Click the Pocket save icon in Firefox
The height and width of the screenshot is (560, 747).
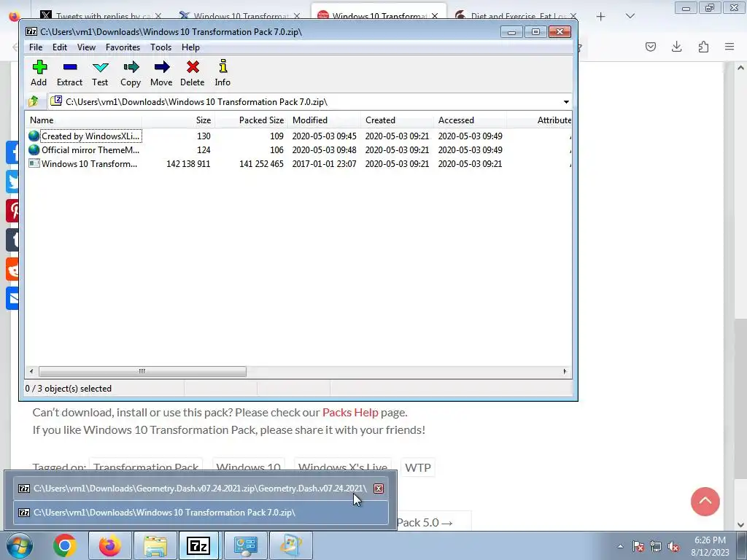(x=650, y=47)
